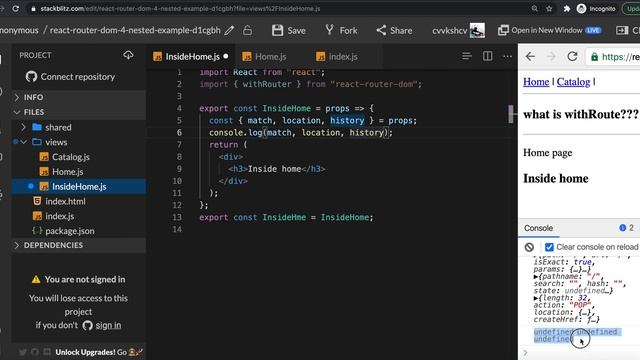Go back in preview browser
640x360 pixels.
click(530, 56)
